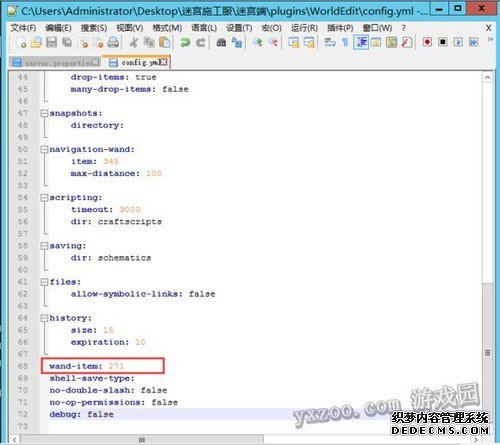The image size is (500, 445).
Task: Open the 文件(F) menu
Action: [23, 28]
